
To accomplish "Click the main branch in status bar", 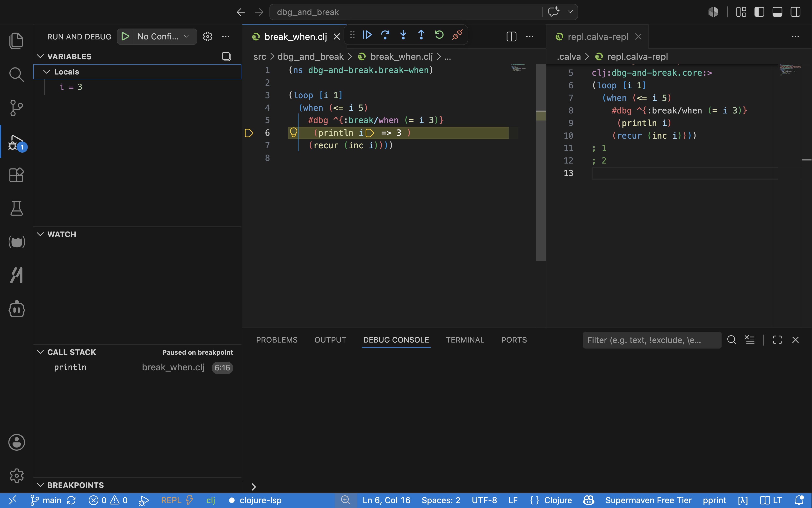I will [46, 500].
